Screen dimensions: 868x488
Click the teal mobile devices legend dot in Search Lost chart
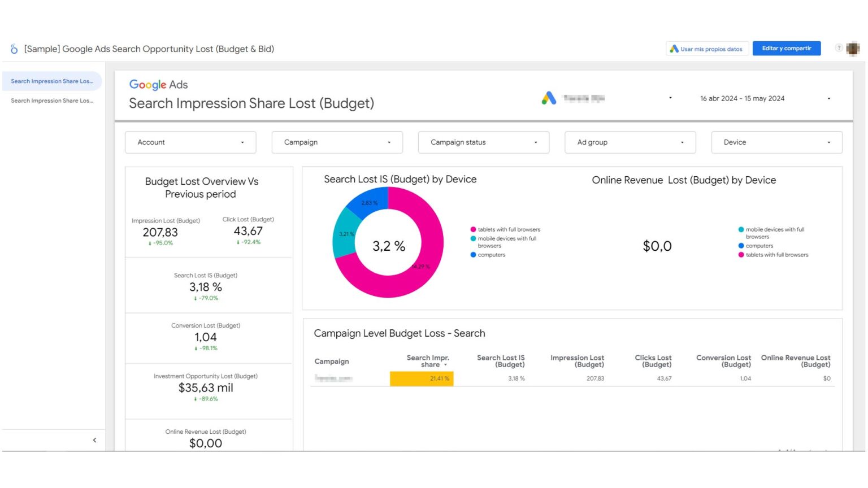pyautogui.click(x=473, y=238)
